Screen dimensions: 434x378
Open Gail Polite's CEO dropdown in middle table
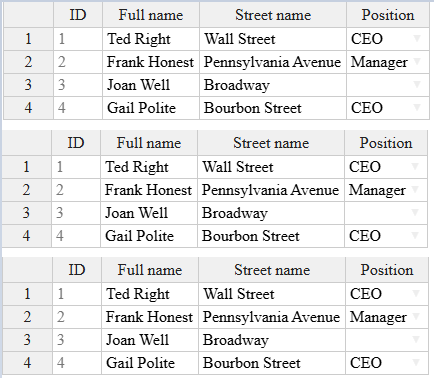(415, 235)
